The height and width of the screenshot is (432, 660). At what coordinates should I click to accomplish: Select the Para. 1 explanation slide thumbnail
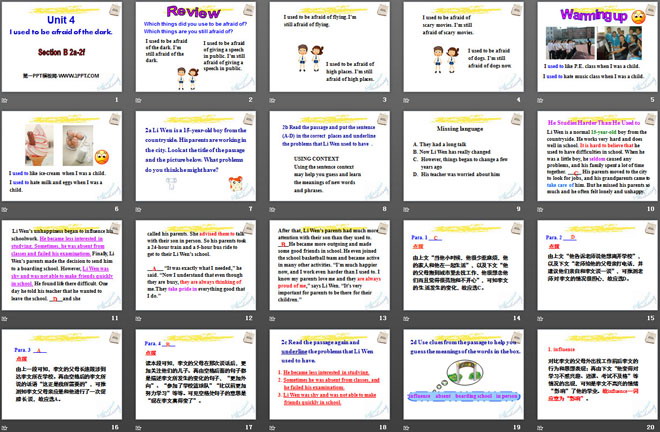tap(463, 265)
